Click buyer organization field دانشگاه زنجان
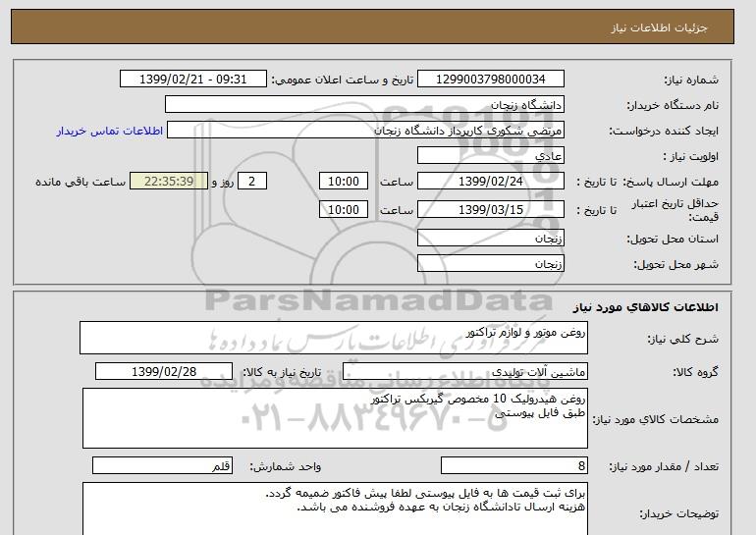The height and width of the screenshot is (535, 756). [364, 105]
